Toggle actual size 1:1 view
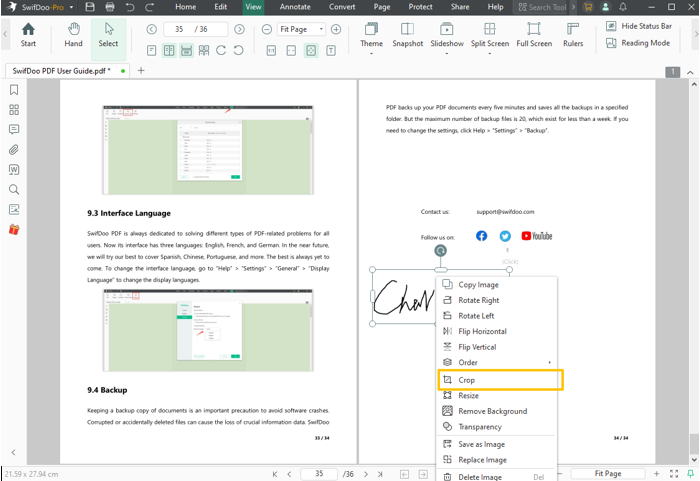This screenshot has width=700, height=481. [x=271, y=50]
